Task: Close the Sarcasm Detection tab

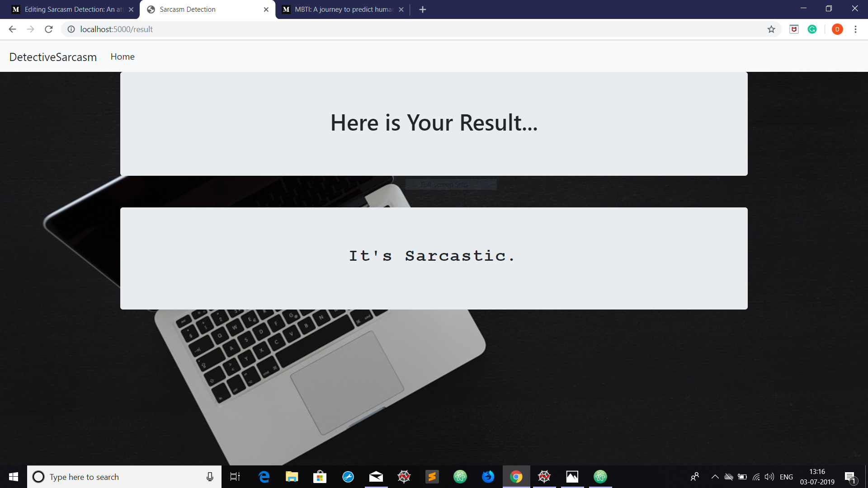Action: click(266, 9)
